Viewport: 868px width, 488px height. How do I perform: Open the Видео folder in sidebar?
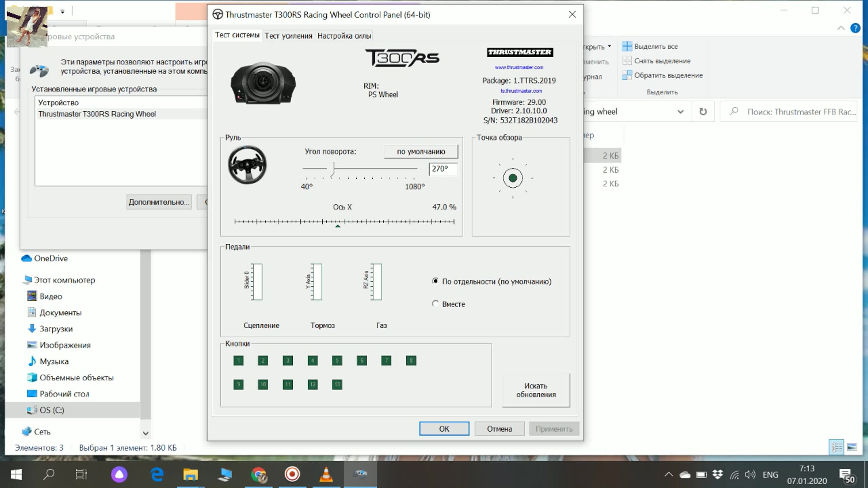[45, 296]
